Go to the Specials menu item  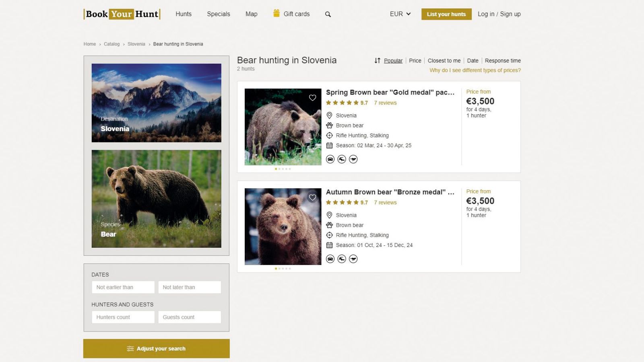coord(219,14)
